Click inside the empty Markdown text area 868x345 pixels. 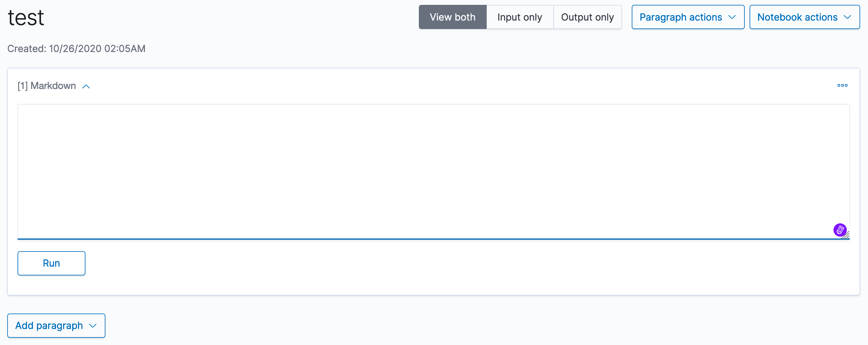[433, 172]
